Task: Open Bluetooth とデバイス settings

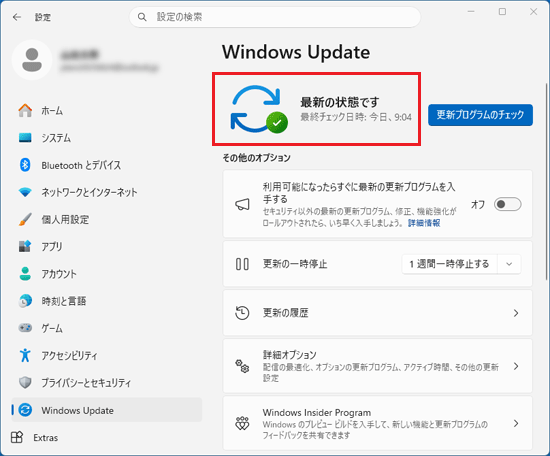Action: pyautogui.click(x=107, y=165)
